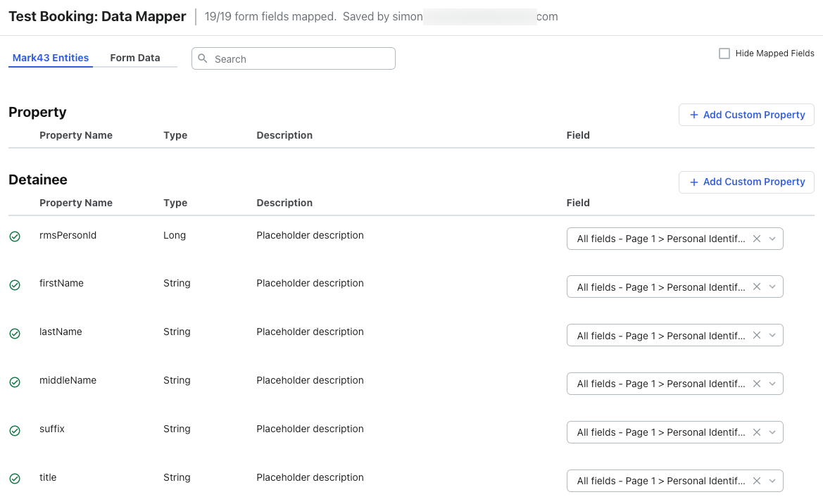823x504 pixels.
Task: Click the mapped indicator icon next to middleName
Action: click(14, 382)
